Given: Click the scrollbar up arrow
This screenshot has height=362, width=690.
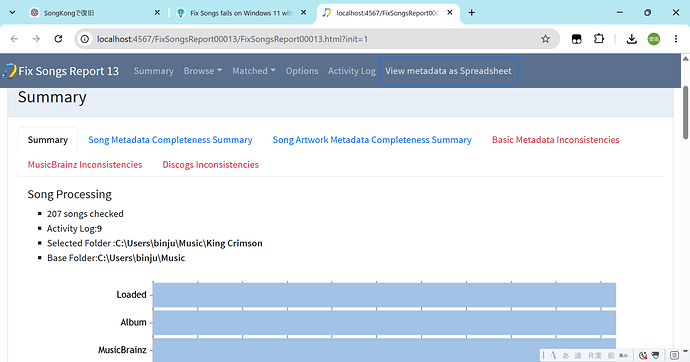Looking at the screenshot, I should [x=686, y=58].
